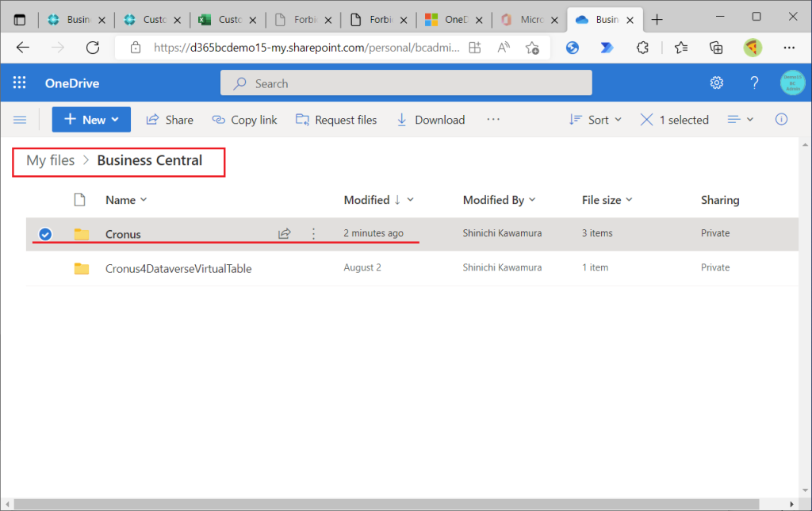Click '3 items' file size cell
This screenshot has height=511, width=812.
pyautogui.click(x=597, y=233)
